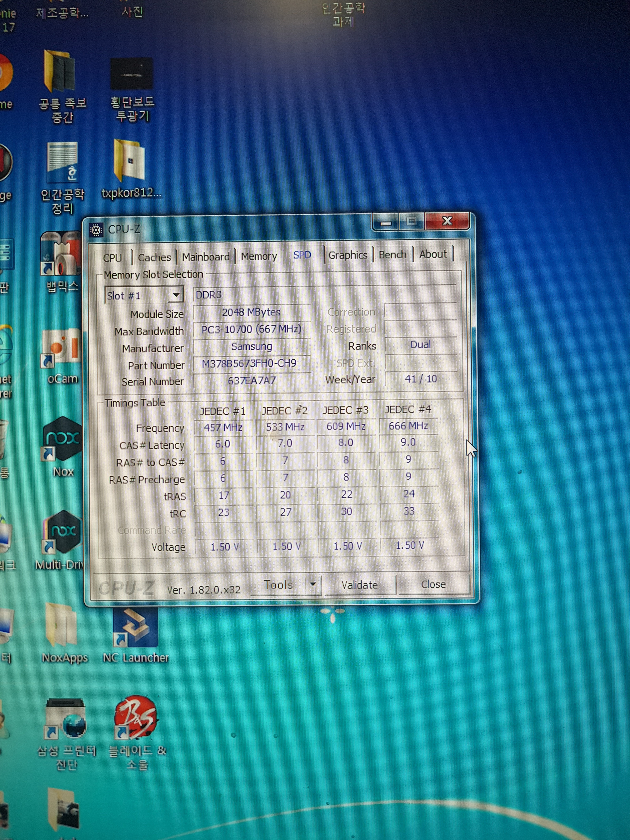This screenshot has height=840, width=630.
Task: Open the NoxApps folder icon
Action: (61, 625)
